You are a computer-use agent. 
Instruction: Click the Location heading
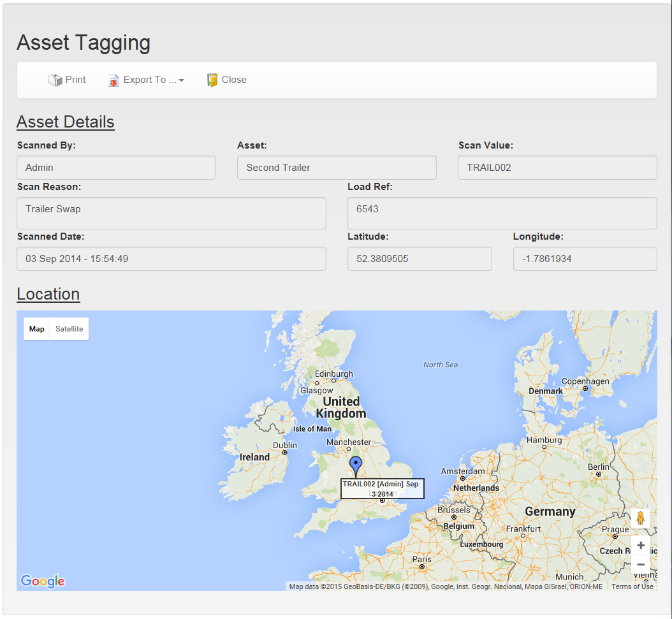point(48,295)
